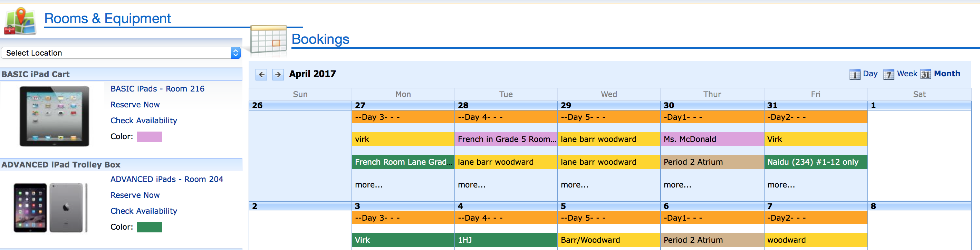Click the Day view calendar icon
This screenshot has height=250, width=980.
click(854, 74)
